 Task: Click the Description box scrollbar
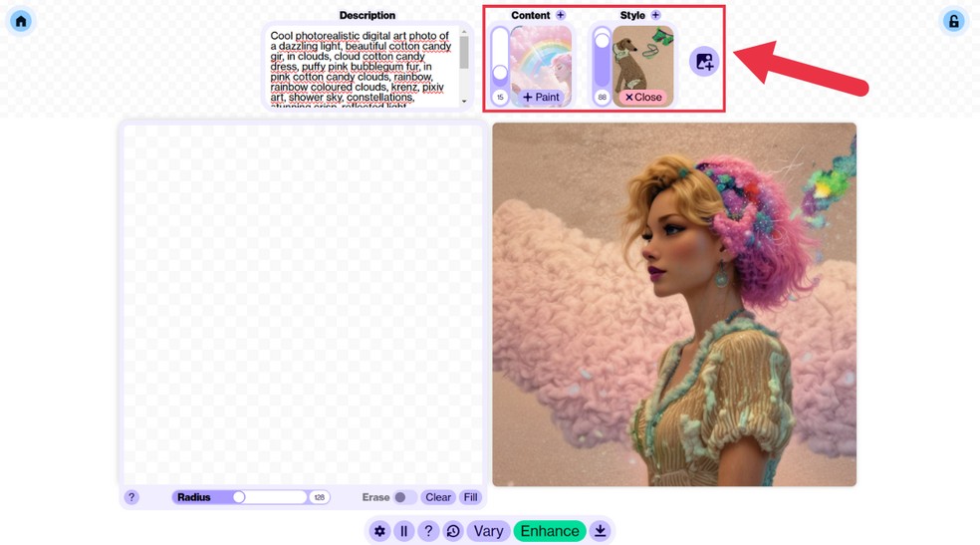click(464, 53)
